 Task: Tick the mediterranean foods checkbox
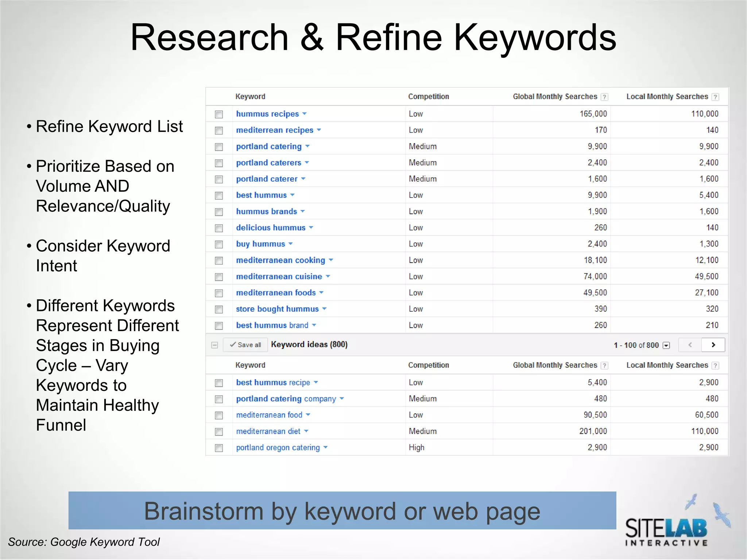pos(219,293)
